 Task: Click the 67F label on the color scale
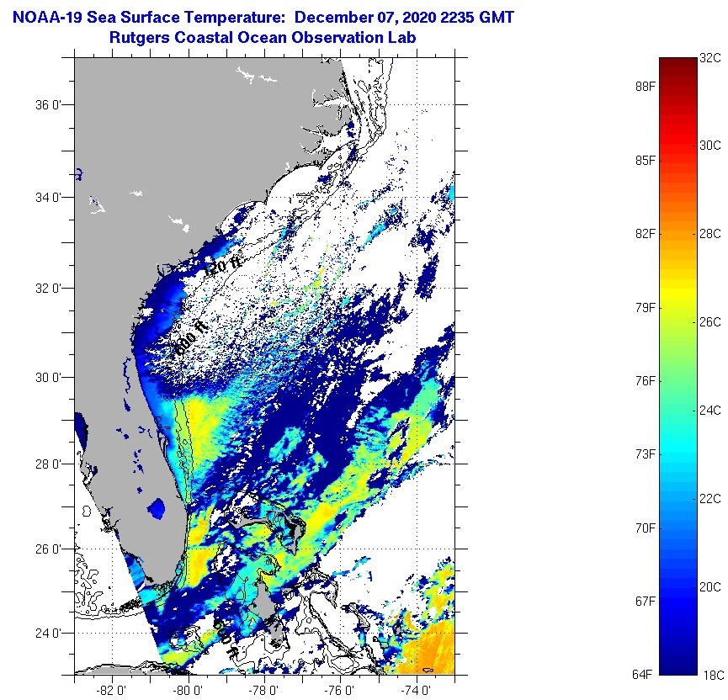[646, 601]
